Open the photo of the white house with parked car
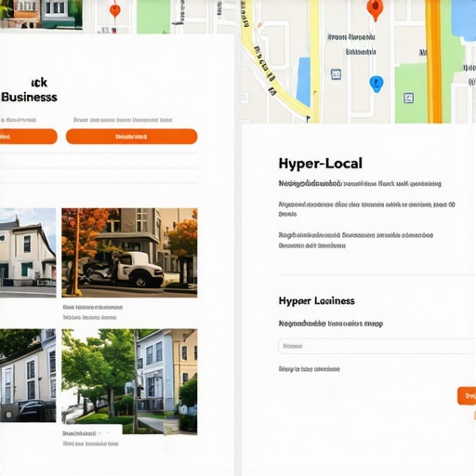Image resolution: width=476 pixels, height=476 pixels. (x=28, y=376)
